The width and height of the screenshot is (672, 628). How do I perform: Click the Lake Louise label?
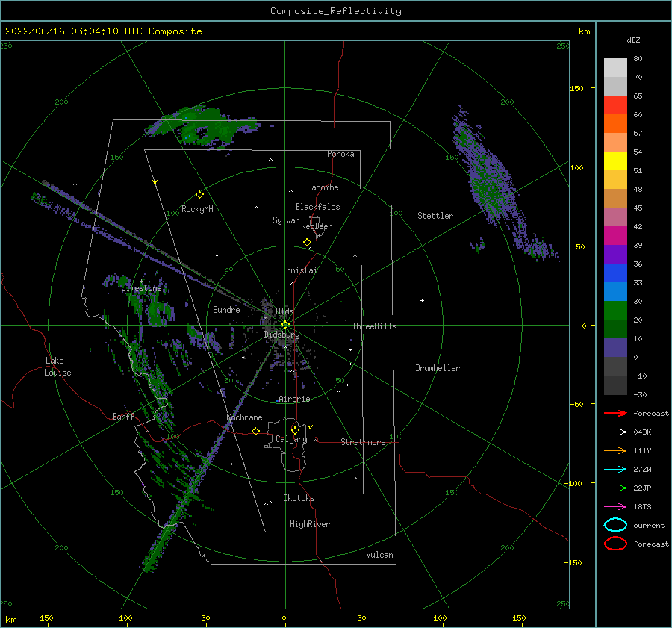pos(57,367)
